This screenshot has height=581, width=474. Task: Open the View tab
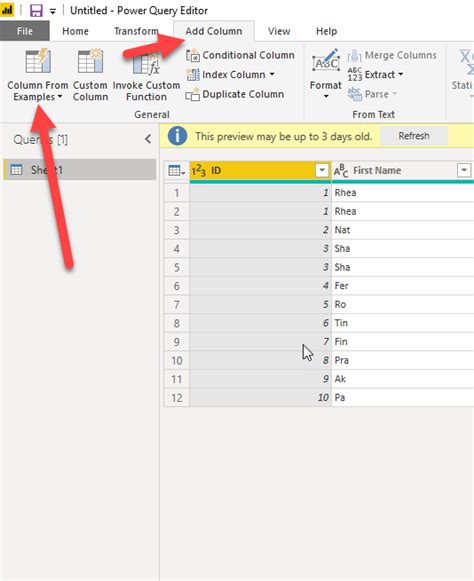pyautogui.click(x=279, y=31)
